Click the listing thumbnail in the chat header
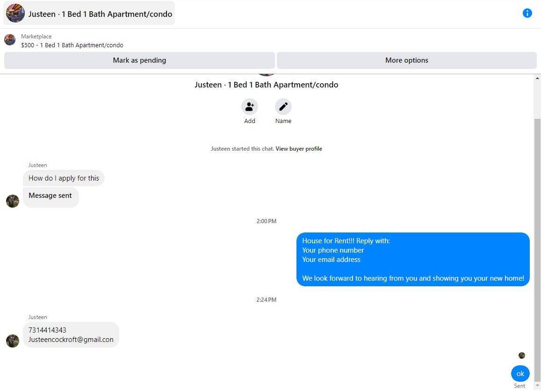The image size is (541, 392). click(15, 13)
